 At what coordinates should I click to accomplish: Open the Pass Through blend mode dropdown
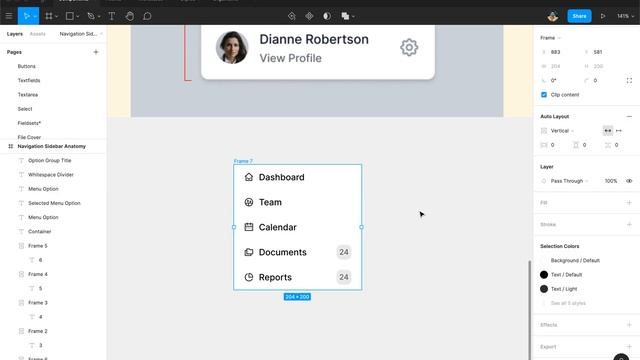click(x=569, y=181)
